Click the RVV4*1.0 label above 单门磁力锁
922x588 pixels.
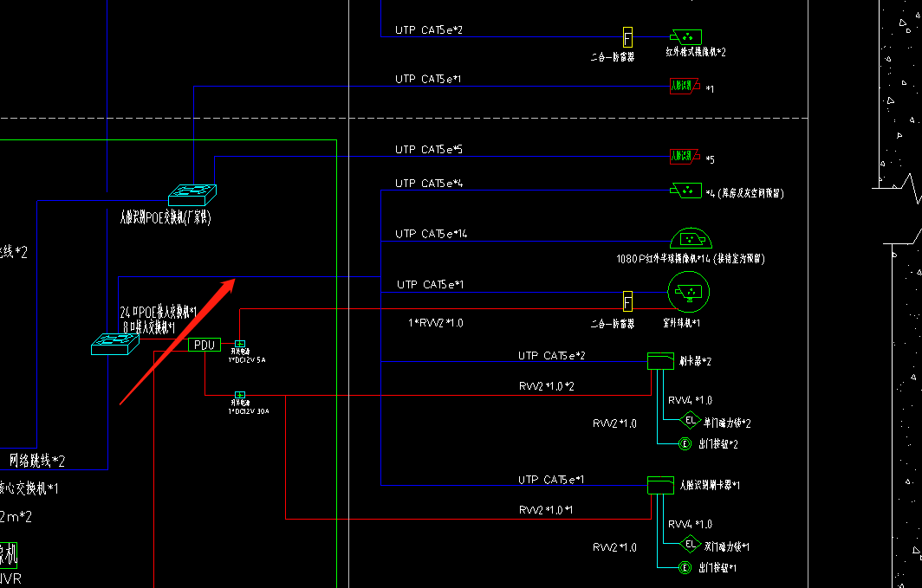(x=690, y=400)
